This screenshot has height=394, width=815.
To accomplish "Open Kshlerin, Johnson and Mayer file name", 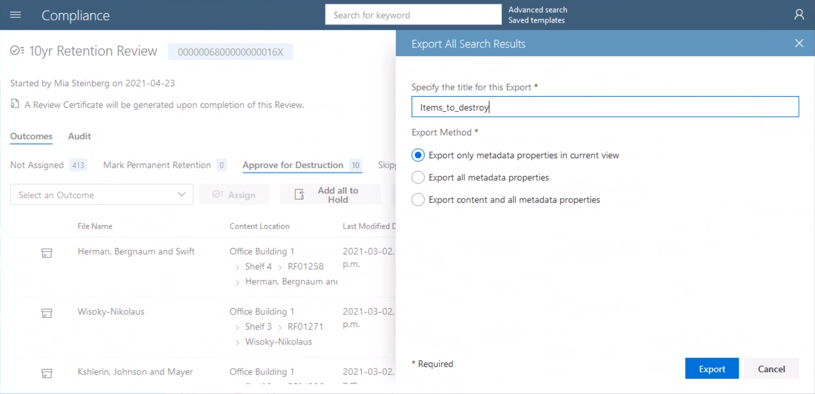I will coord(135,372).
